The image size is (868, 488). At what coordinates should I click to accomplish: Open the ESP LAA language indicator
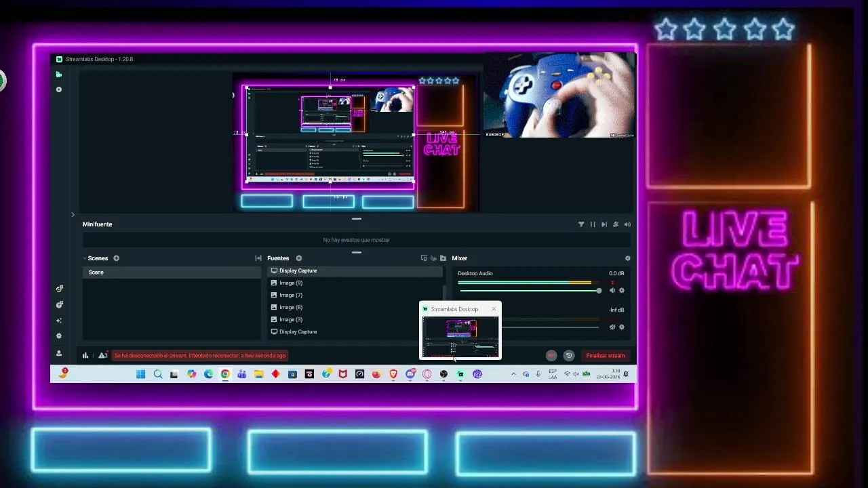tap(553, 374)
